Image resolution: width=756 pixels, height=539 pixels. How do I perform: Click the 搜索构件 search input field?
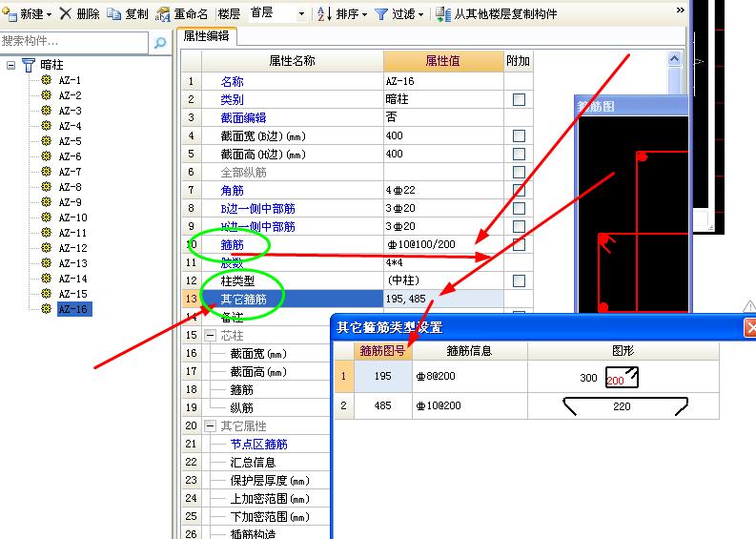(x=73, y=42)
